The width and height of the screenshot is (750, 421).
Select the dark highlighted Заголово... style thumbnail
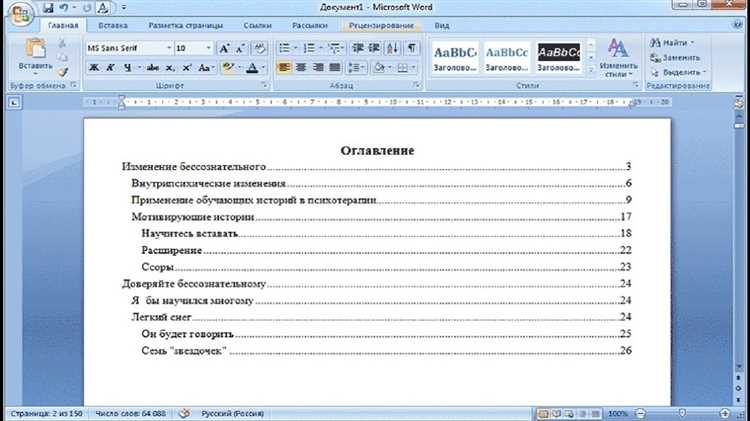pos(558,57)
